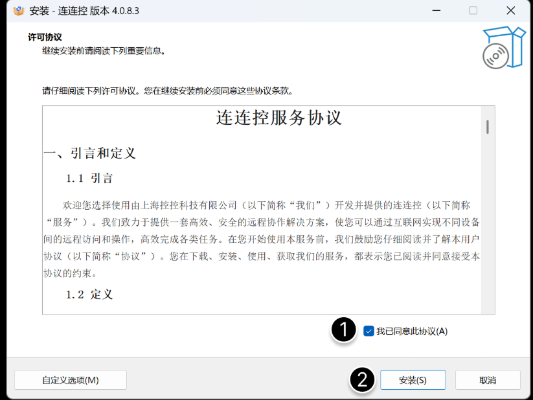
Task: Click the 一、引言和定义 heading
Action: point(90,153)
